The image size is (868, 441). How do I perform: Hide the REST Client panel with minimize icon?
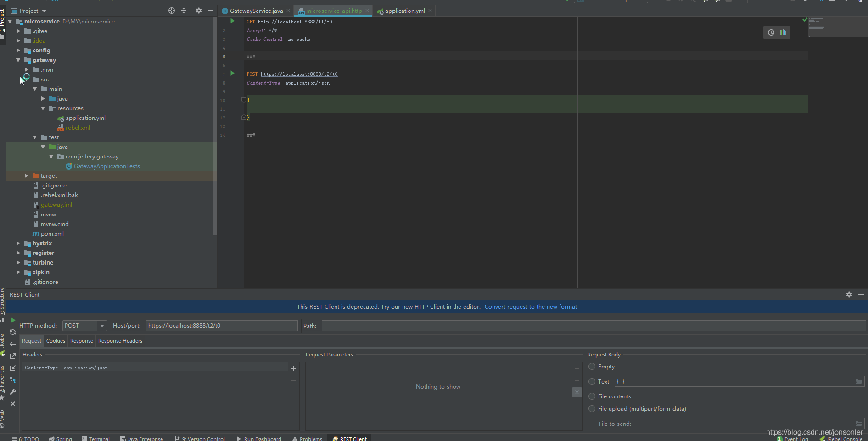pyautogui.click(x=861, y=294)
